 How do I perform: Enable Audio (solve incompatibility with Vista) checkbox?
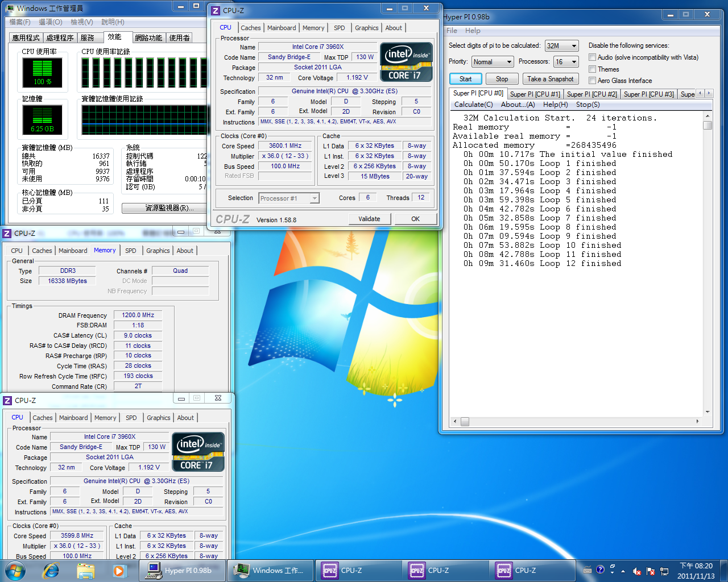point(592,57)
